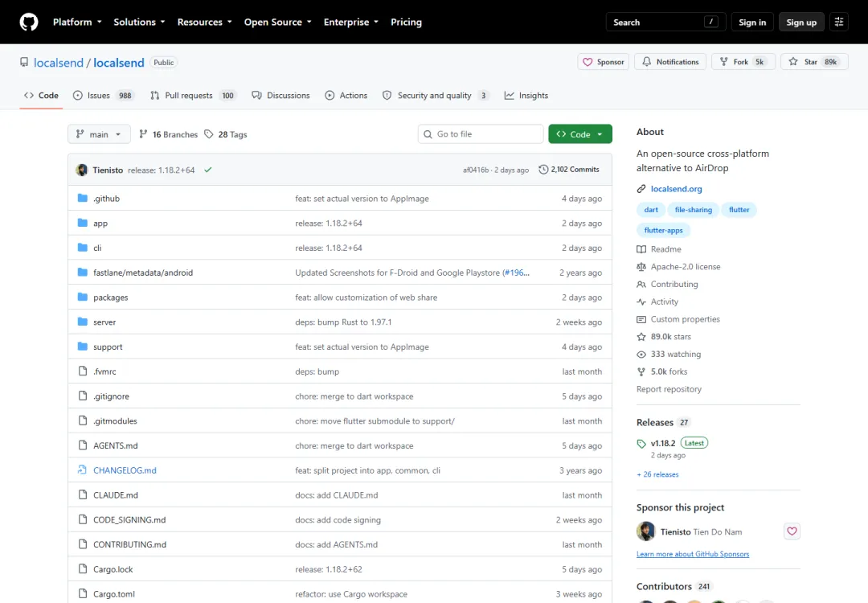Select the Code tab
Image resolution: width=868 pixels, height=603 pixels.
(41, 95)
